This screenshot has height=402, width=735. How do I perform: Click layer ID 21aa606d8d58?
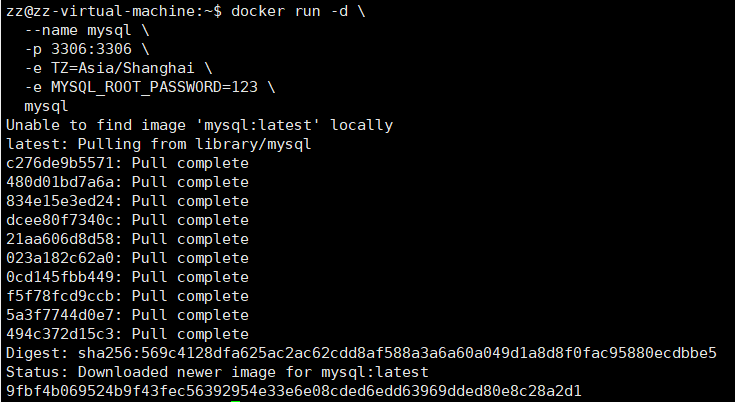tap(60, 239)
